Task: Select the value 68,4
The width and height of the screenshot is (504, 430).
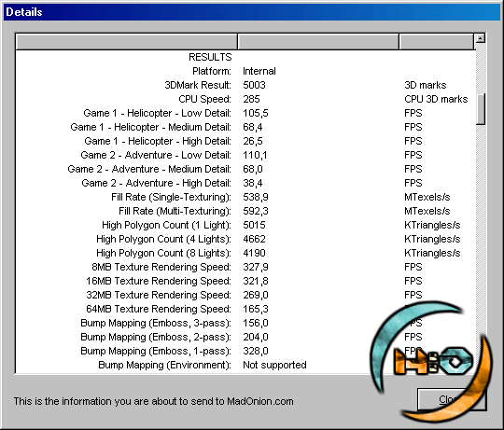Action: coord(253,127)
